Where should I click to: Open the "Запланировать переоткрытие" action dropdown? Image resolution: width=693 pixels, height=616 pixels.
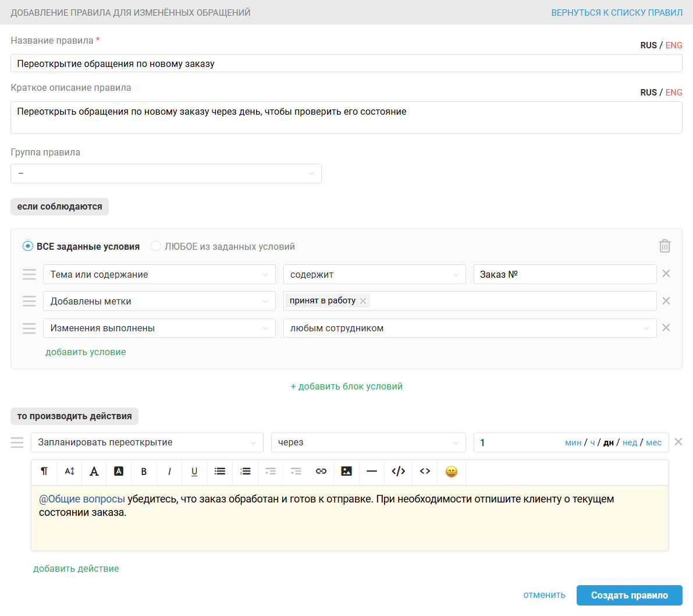[x=147, y=442]
